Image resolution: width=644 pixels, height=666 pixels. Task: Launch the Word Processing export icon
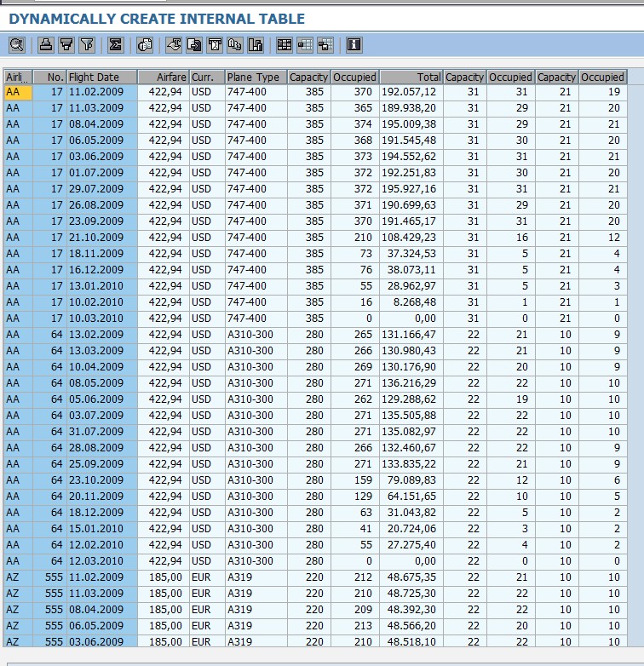tap(174, 44)
